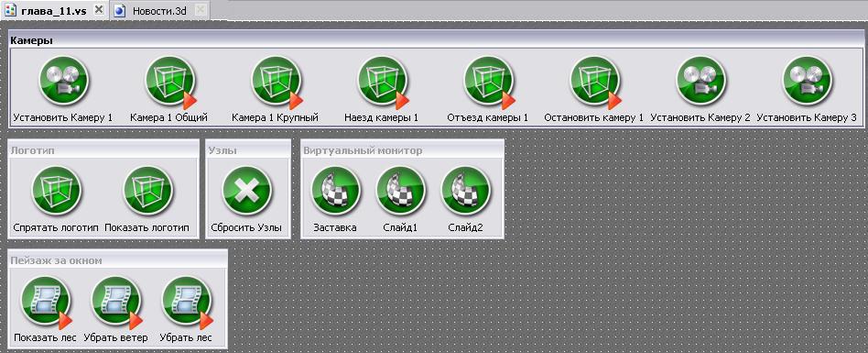Select the Слайд2 icon

point(465,191)
